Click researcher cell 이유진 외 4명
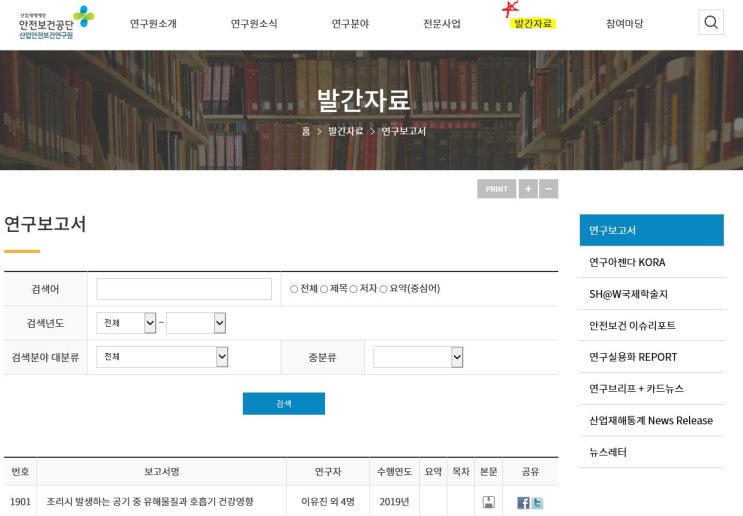Viewport: 743px width, 516px height. [x=328, y=501]
